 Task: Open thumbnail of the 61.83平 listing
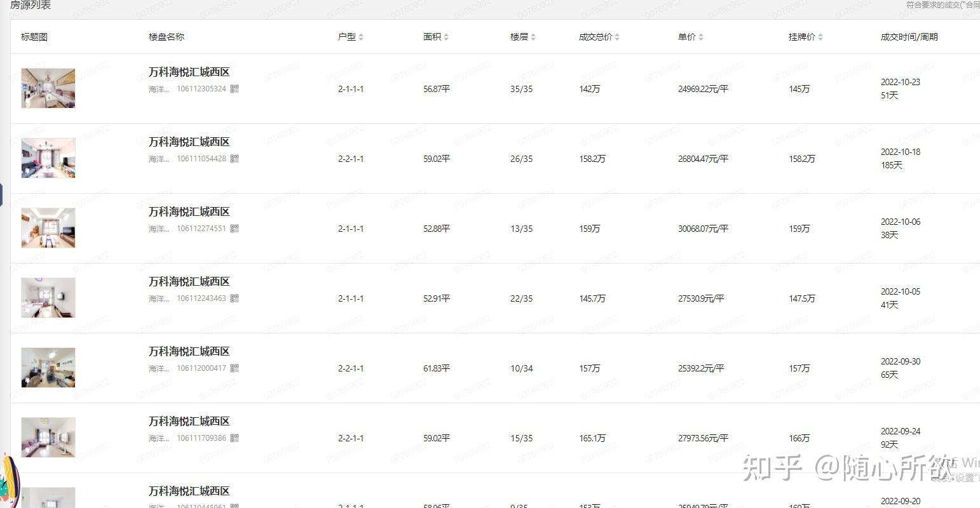point(48,368)
